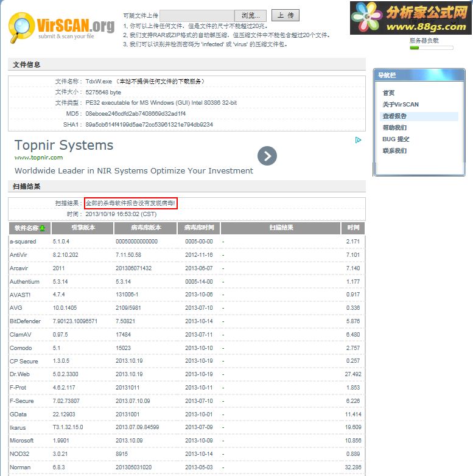Click the VirSCAN.org magnifier logo

pos(61,28)
